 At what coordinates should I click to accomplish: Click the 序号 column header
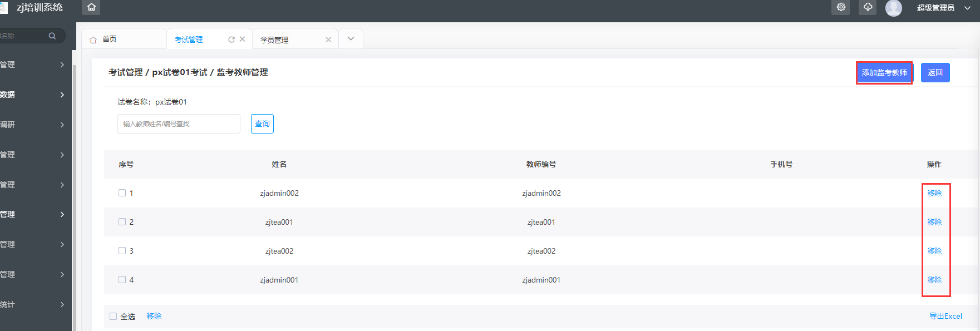126,164
